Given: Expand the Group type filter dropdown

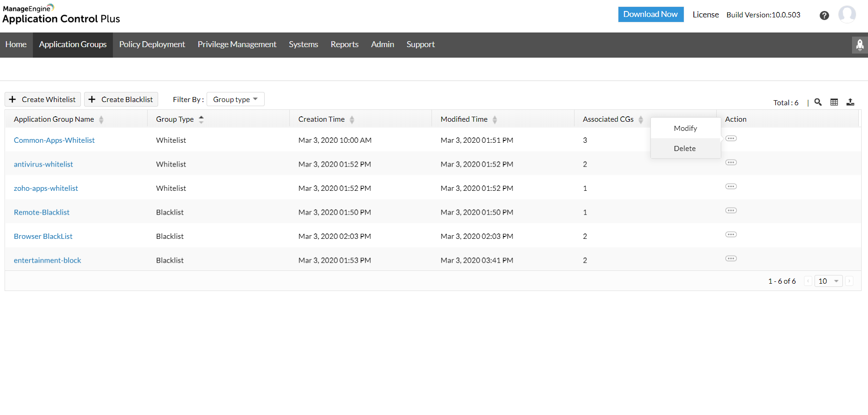Looking at the screenshot, I should 235,99.
